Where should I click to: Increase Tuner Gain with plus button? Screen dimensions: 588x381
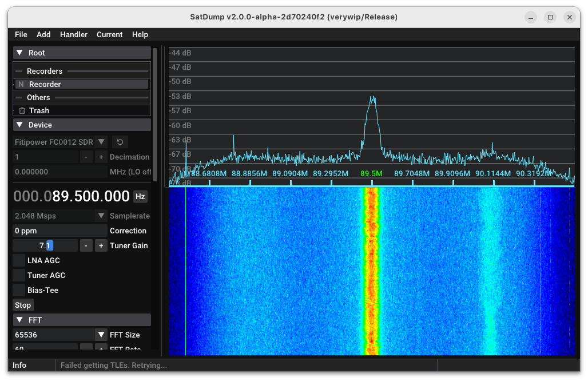[x=101, y=245]
